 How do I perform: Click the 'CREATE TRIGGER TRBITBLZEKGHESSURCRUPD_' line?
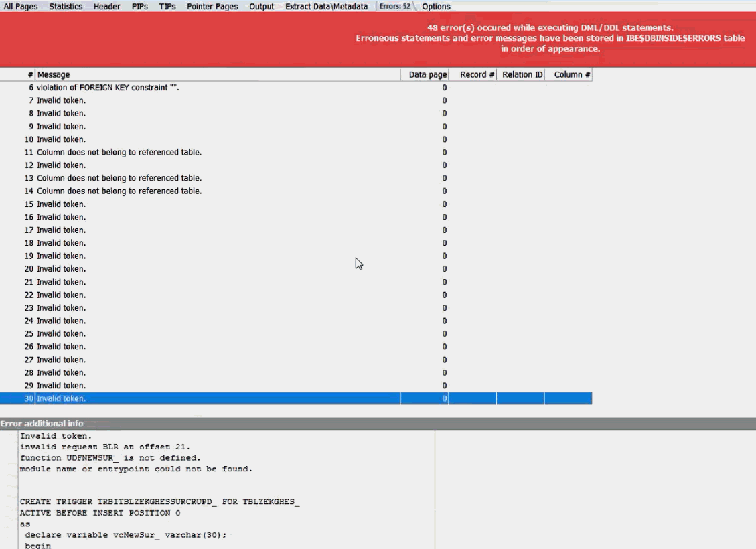(159, 501)
